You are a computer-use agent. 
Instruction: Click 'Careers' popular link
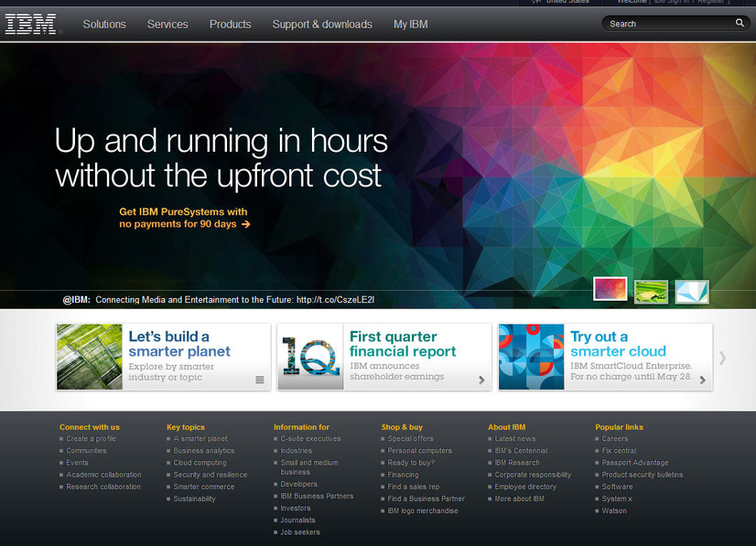coord(615,438)
